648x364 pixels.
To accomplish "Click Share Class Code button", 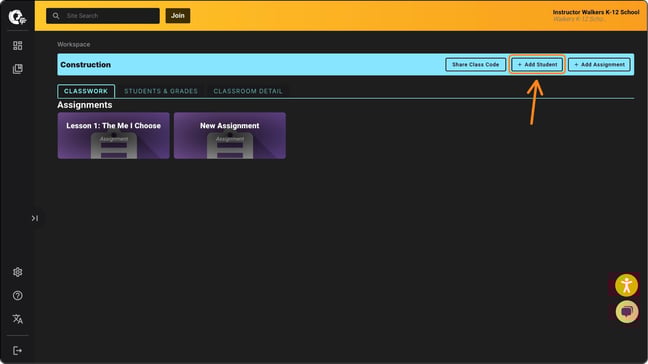I will [x=475, y=64].
